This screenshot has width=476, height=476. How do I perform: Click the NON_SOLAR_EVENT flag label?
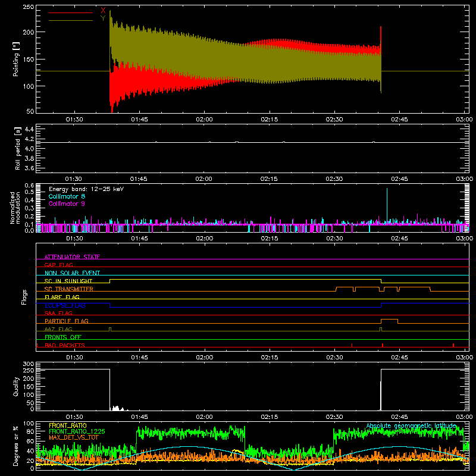click(x=72, y=273)
